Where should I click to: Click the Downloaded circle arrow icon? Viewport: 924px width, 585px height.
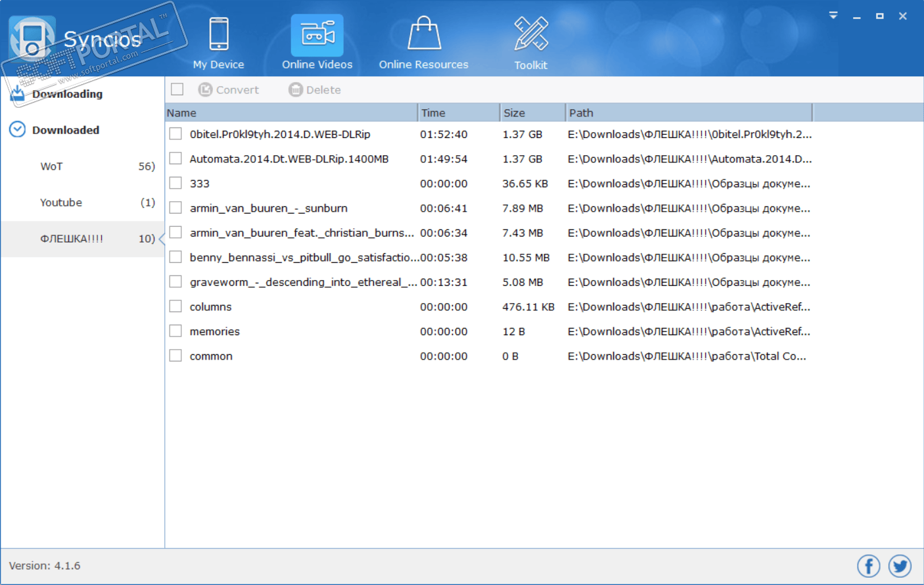point(18,129)
